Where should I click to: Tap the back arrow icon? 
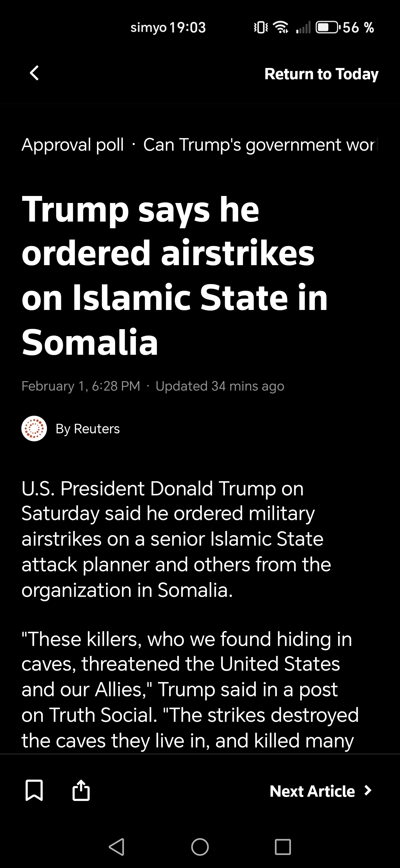pyautogui.click(x=34, y=73)
